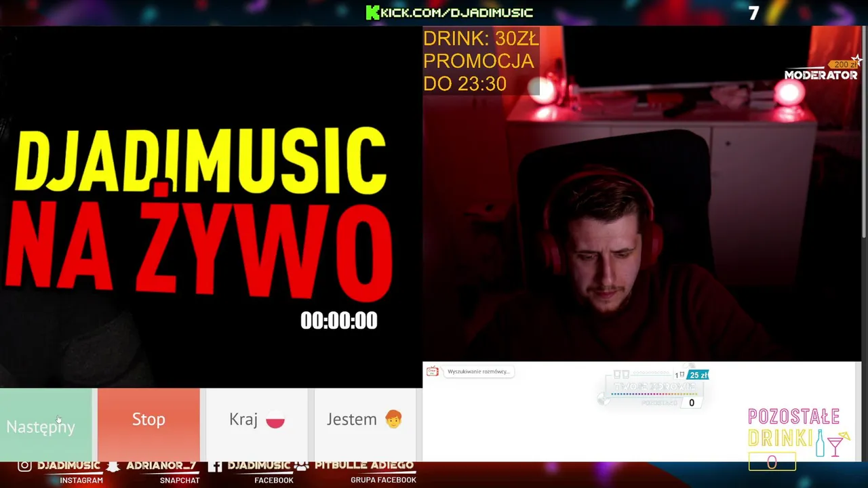Click the Następny button
Viewport: 868px width, 488px height.
point(45,425)
